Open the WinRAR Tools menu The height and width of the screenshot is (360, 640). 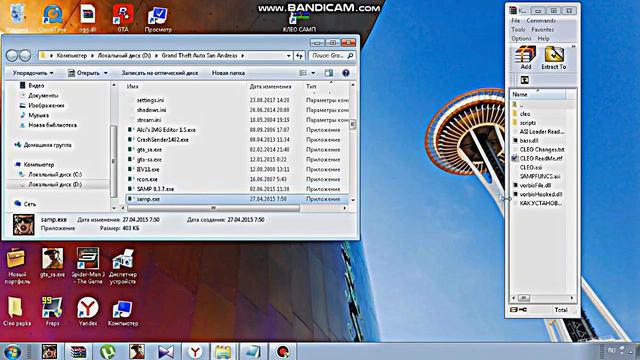[x=518, y=29]
